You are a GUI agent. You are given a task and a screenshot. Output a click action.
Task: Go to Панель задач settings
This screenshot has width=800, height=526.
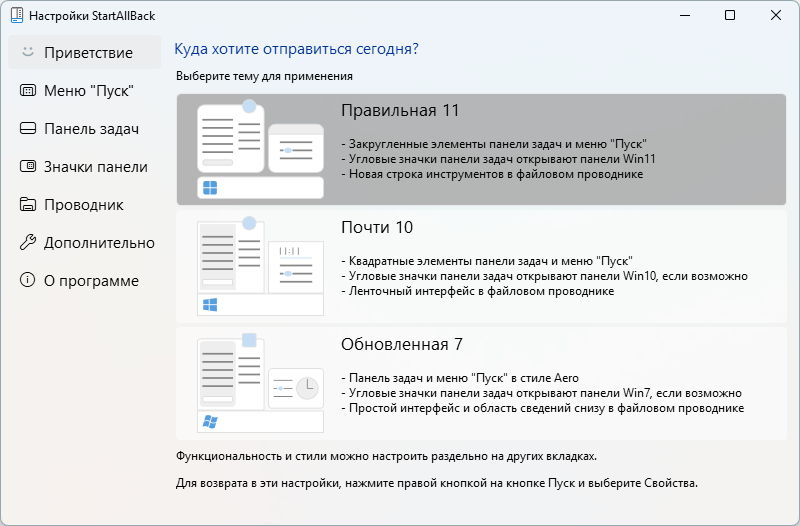[84, 129]
